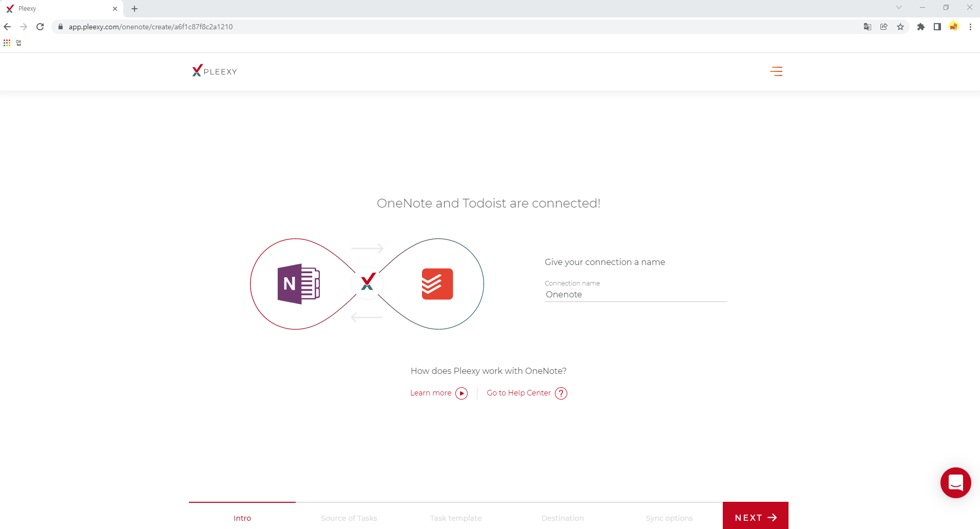980x529 pixels.
Task: Click the Todoist app icon
Action: 437,284
